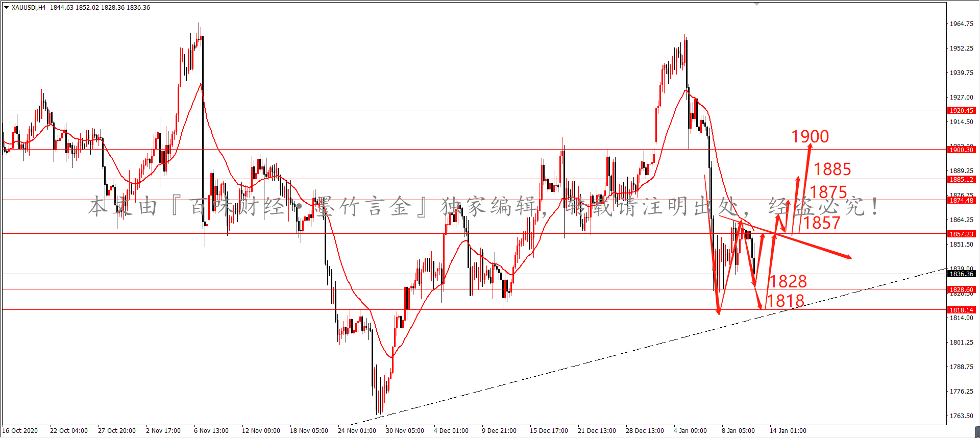Click the 27 Oct 20:00 time label
This screenshot has width=980, height=438.
coord(117,431)
